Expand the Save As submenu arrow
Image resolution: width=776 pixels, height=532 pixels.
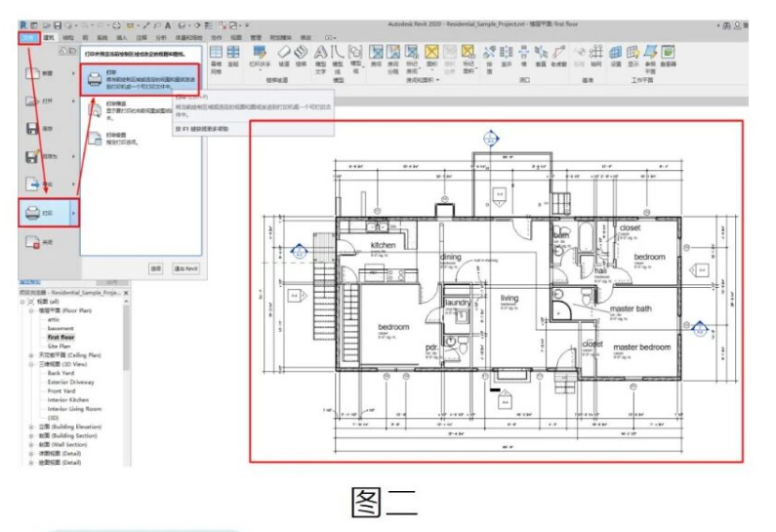73,156
